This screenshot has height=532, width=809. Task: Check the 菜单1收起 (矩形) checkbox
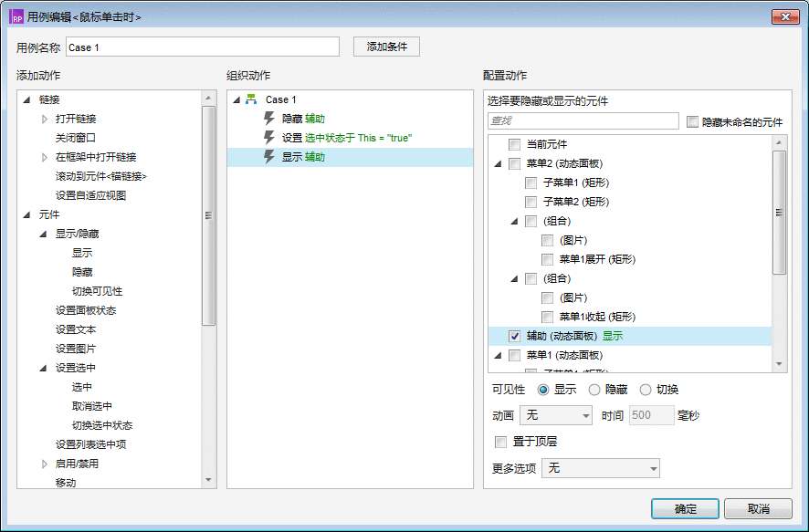pos(548,317)
